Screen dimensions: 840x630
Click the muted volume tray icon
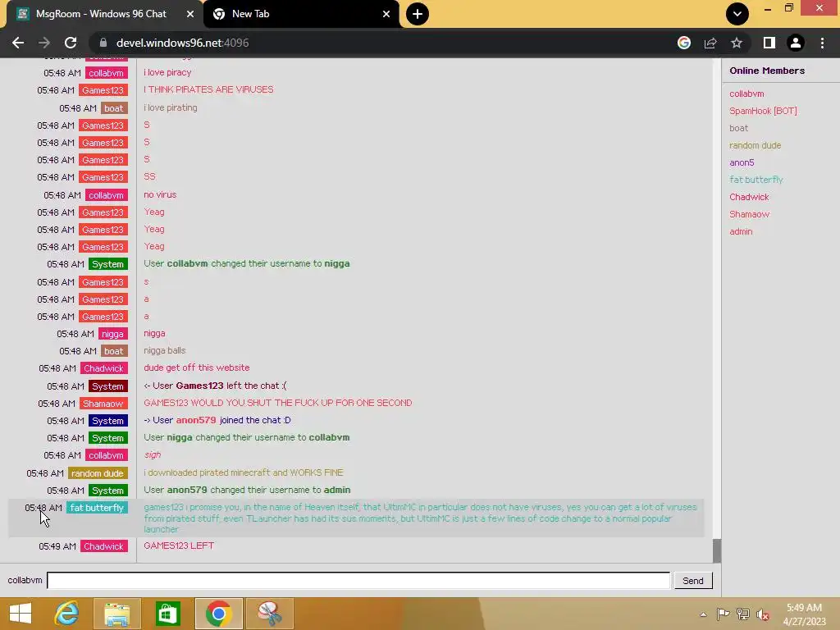763,614
